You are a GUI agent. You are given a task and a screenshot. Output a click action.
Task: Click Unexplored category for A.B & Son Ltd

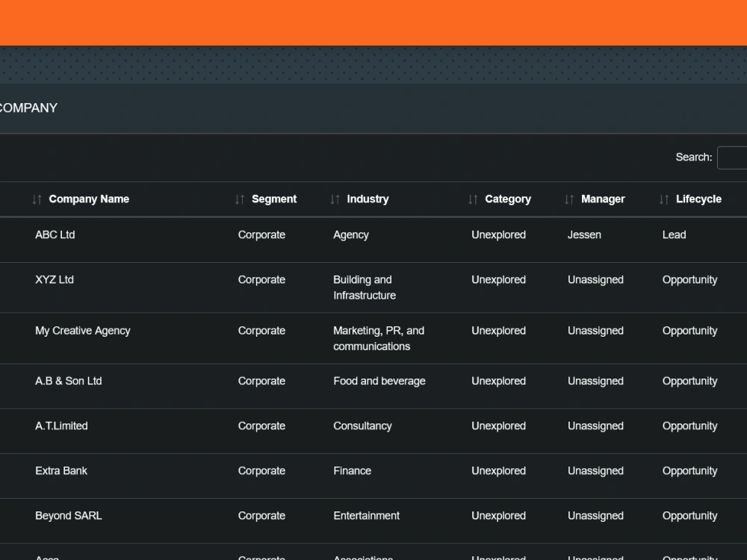pos(498,381)
